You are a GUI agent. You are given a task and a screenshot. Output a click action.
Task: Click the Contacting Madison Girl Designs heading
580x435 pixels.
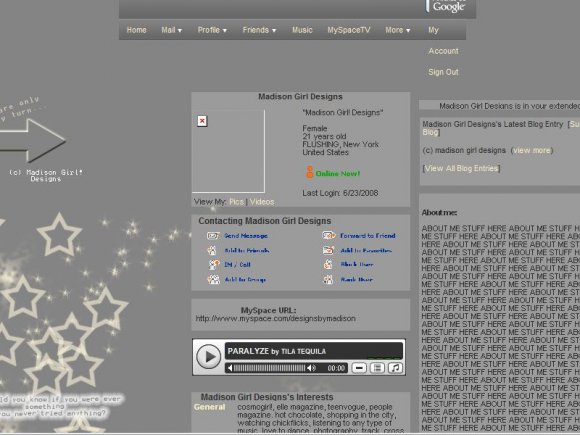tap(264, 221)
